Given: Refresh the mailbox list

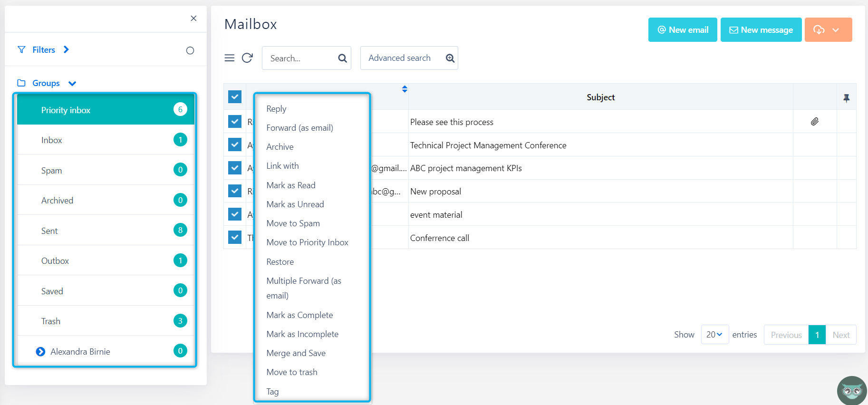Looking at the screenshot, I should pos(247,58).
